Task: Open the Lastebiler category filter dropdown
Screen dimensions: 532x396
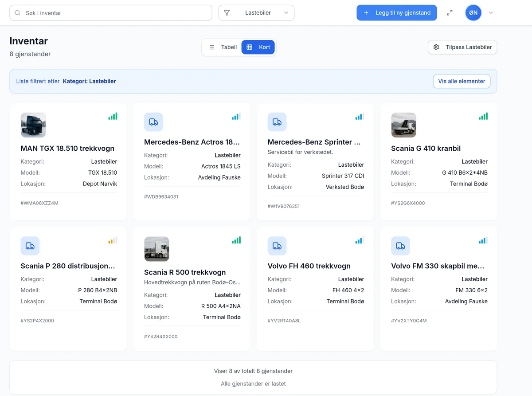Action: (x=256, y=13)
